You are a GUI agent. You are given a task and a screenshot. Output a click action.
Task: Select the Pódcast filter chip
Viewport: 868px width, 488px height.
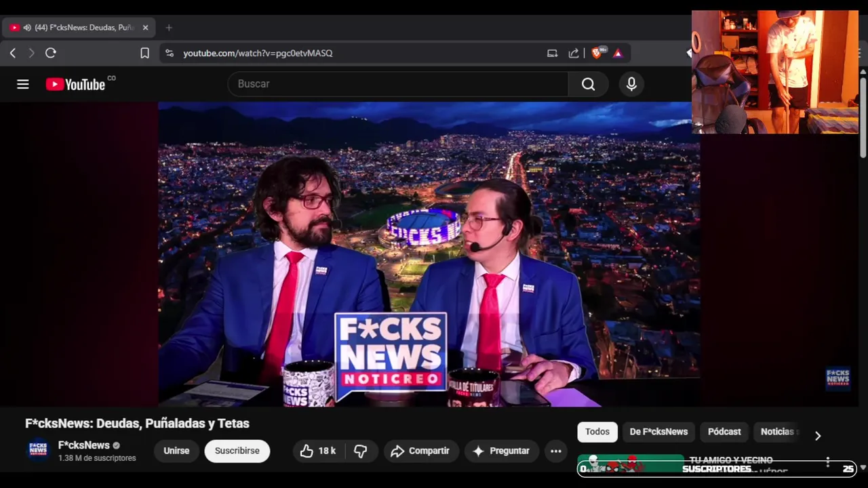click(724, 432)
